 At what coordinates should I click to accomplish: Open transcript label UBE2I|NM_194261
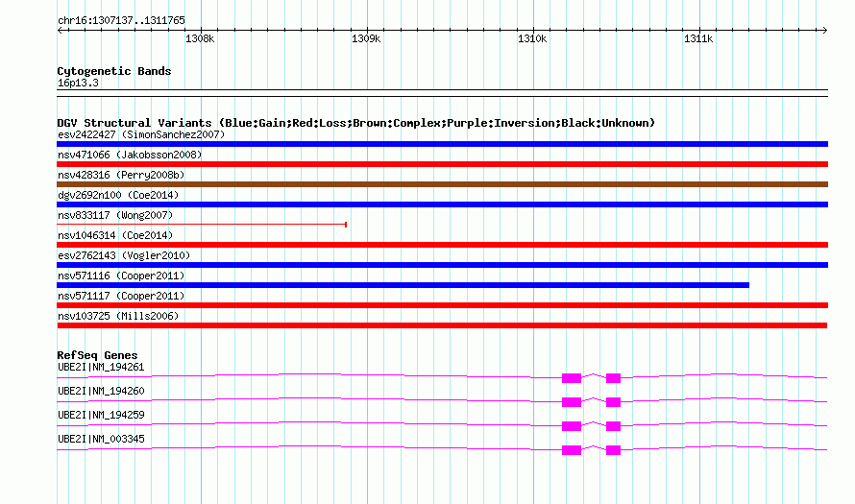pos(101,368)
